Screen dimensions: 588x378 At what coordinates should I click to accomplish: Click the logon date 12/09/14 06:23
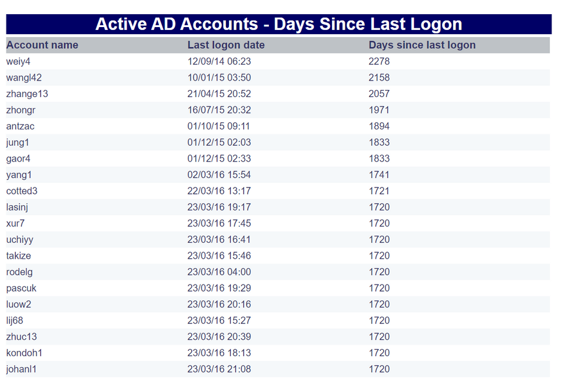point(219,61)
